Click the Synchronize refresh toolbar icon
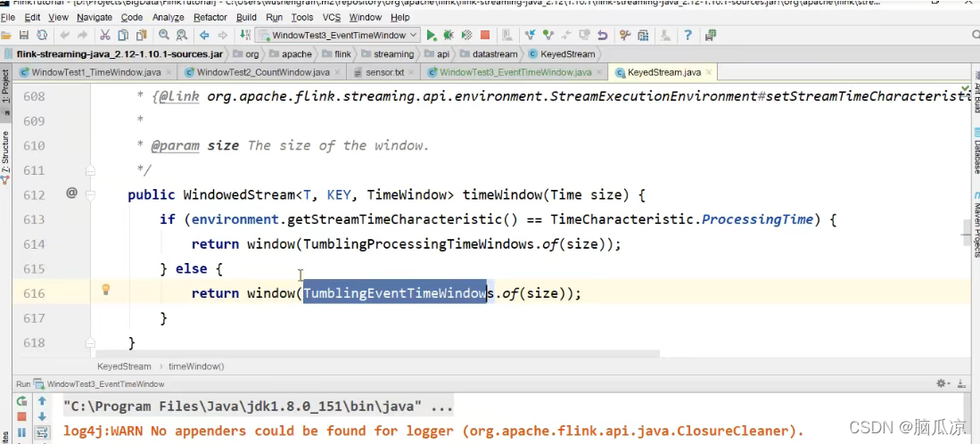Screen dimensions: 980x444 pyautogui.click(x=42, y=36)
